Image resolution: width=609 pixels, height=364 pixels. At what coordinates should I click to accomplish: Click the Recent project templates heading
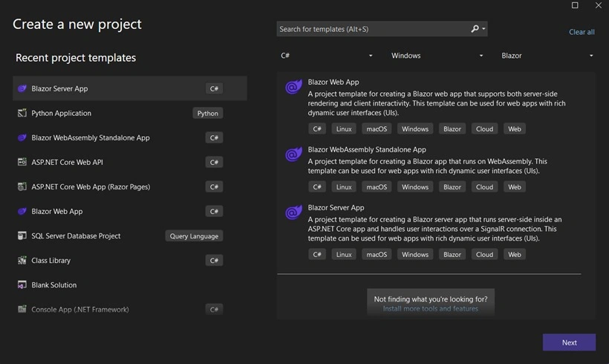76,58
